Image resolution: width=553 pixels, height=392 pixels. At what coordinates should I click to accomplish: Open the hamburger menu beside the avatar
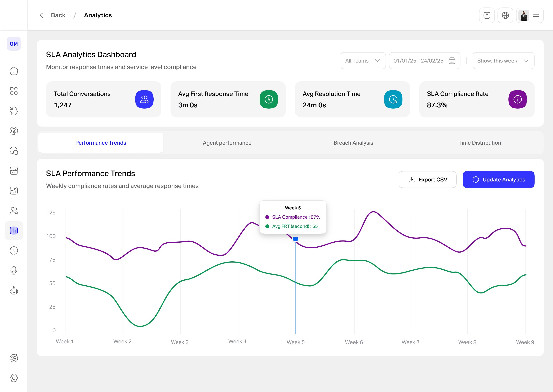point(536,16)
